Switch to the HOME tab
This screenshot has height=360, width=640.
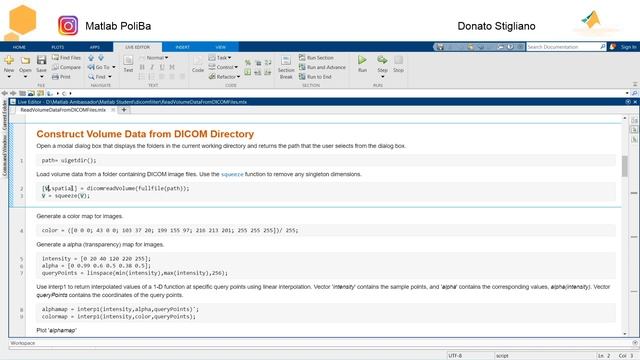[x=19, y=47]
